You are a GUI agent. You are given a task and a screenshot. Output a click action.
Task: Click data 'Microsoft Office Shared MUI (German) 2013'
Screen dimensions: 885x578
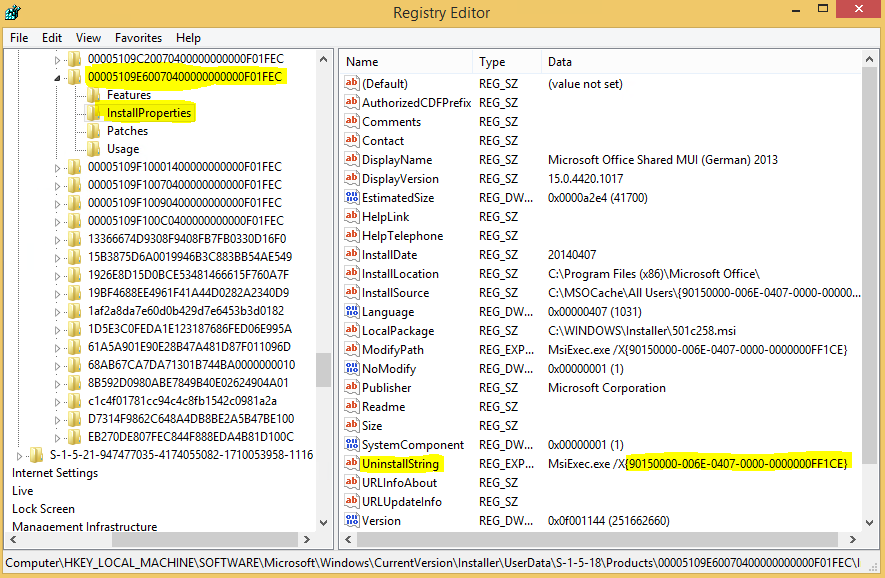[x=663, y=160]
